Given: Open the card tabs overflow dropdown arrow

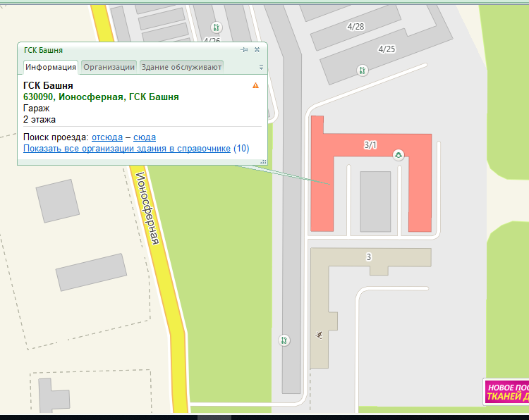Looking at the screenshot, I should pyautogui.click(x=261, y=68).
